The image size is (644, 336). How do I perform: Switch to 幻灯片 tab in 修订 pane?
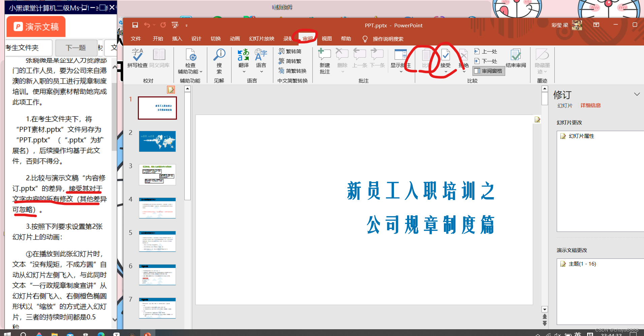point(565,105)
